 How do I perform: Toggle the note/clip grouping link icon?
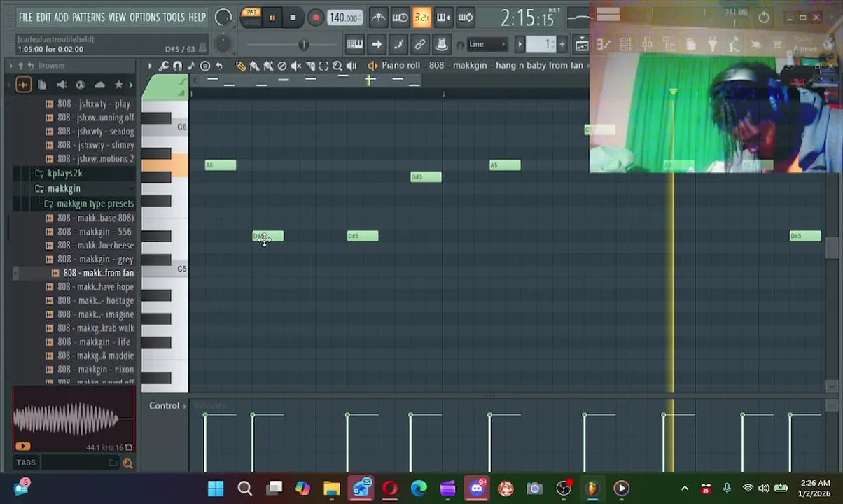click(420, 45)
